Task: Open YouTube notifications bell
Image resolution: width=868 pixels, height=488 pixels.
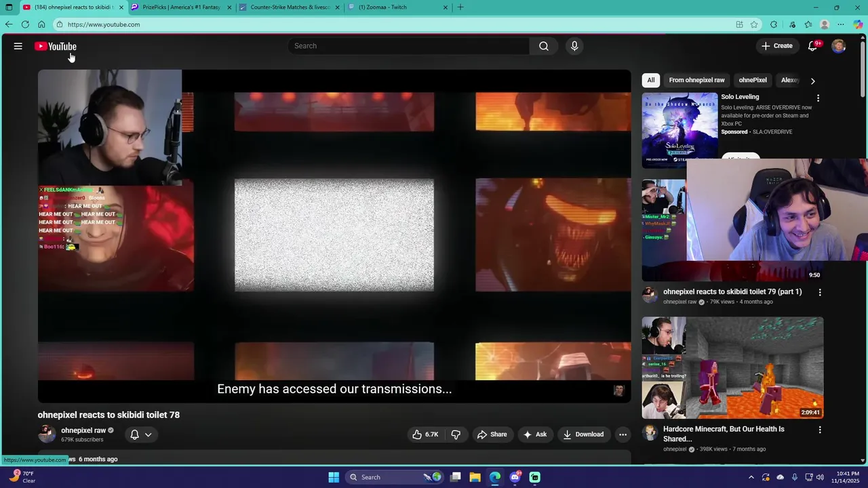Action: 813,46
